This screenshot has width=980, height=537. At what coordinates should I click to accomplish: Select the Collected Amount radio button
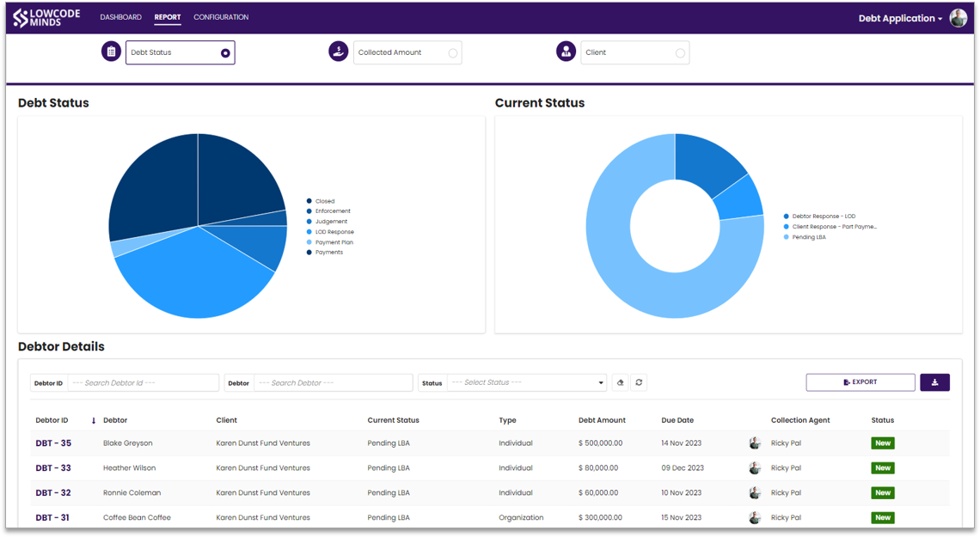coord(452,53)
